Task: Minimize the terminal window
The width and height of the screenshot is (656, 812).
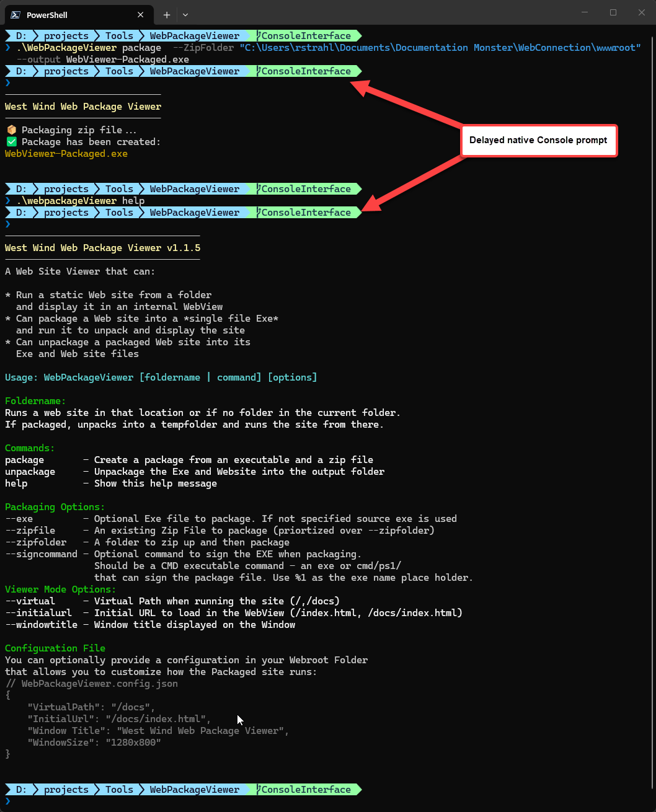Action: [584, 12]
